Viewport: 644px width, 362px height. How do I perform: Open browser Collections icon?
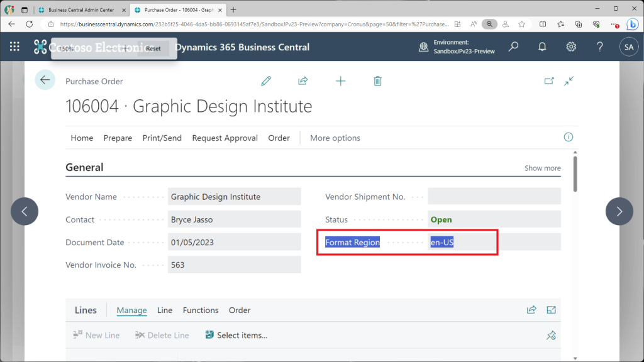(579, 25)
